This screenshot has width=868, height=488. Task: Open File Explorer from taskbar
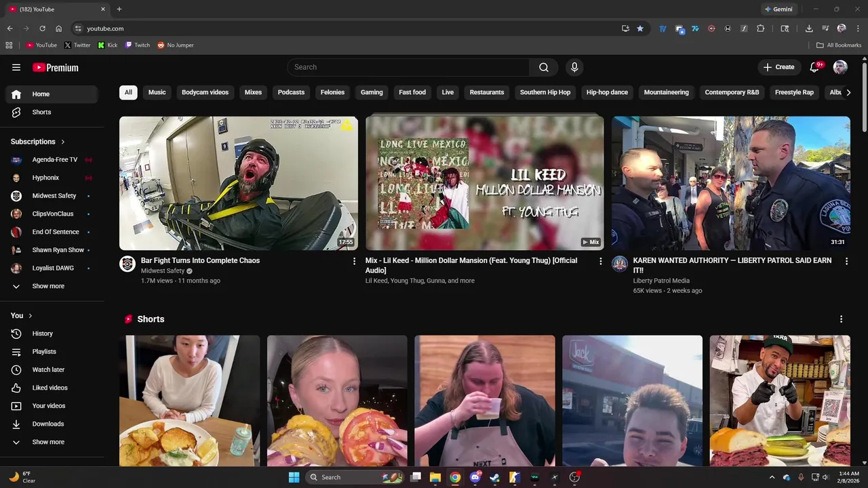(435, 477)
